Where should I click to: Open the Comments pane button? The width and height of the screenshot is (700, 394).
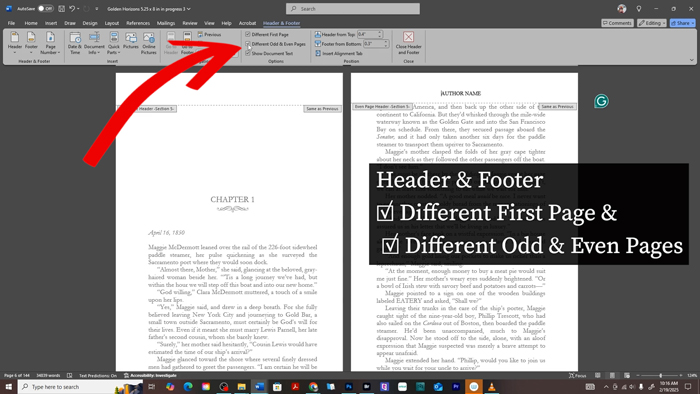pyautogui.click(x=617, y=23)
